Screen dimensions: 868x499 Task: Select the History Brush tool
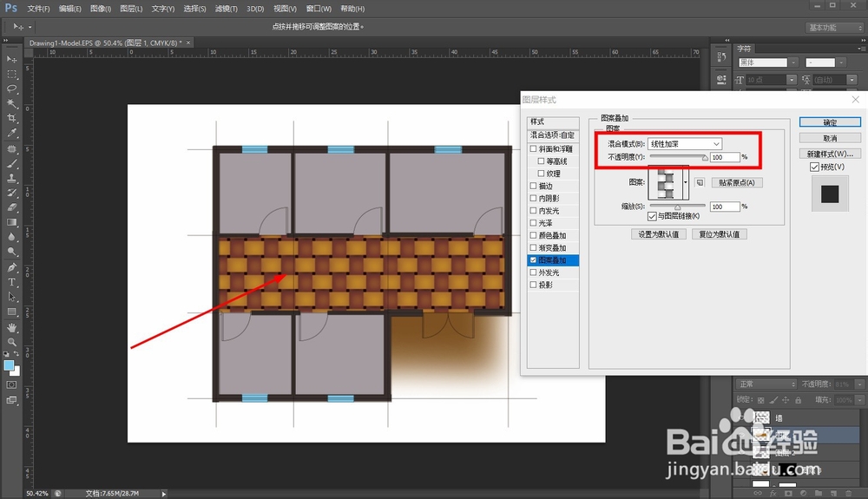[x=11, y=193]
